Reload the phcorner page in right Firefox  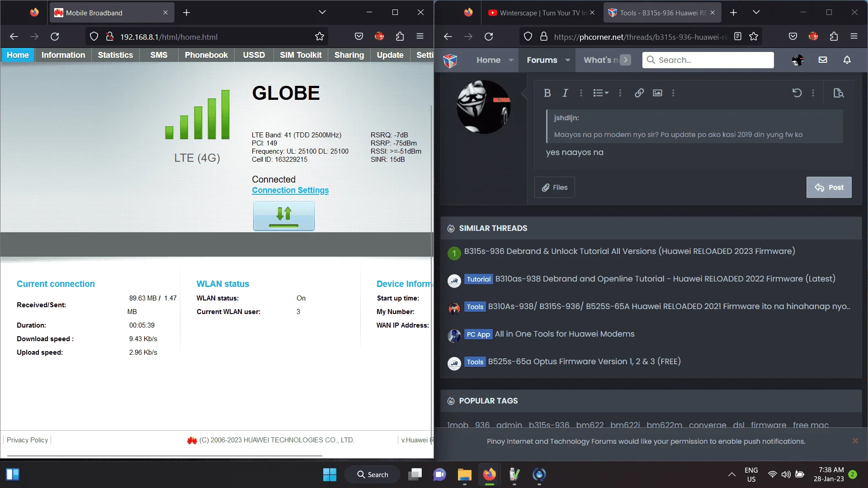(489, 37)
